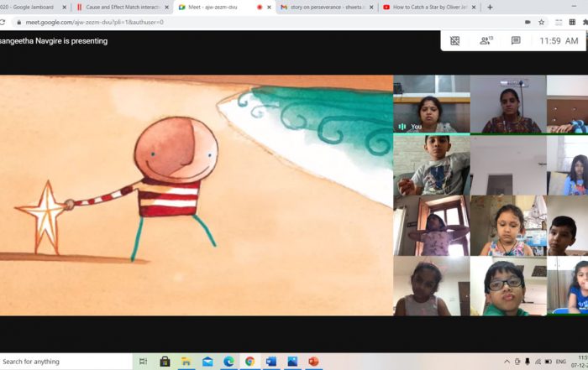Screen dimensions: 588x370
Task: Select the girl in floral top tile
Action: pos(508,226)
